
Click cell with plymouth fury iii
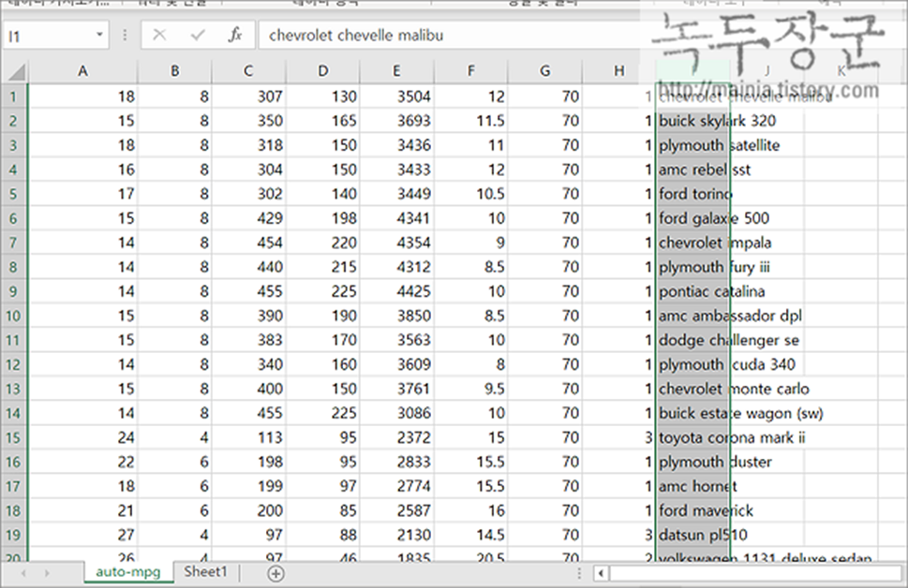tap(692, 266)
